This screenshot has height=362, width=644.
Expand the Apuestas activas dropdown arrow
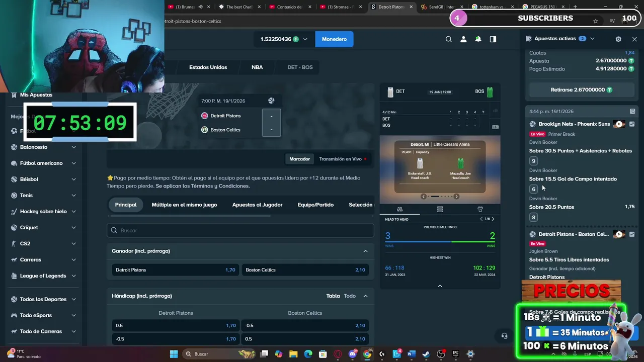click(x=592, y=39)
